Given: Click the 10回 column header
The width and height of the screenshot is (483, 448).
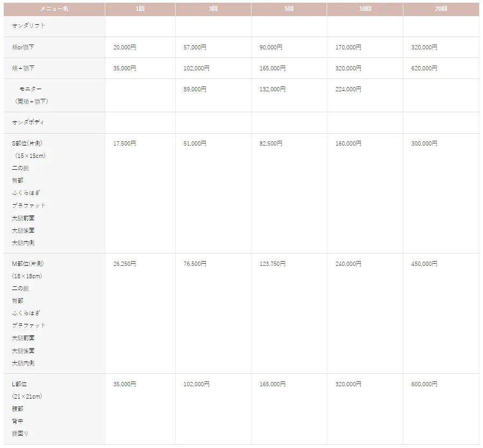Looking at the screenshot, I should tap(365, 9).
